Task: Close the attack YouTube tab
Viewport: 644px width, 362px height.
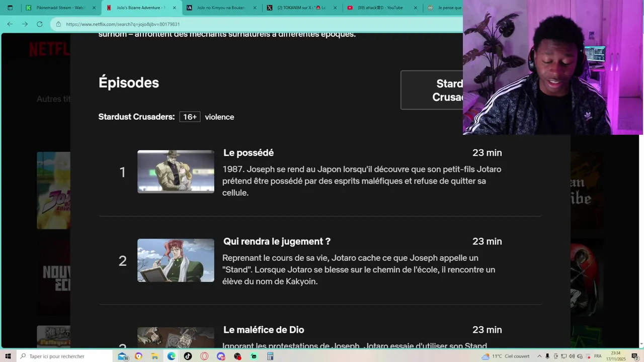Action: point(416,8)
